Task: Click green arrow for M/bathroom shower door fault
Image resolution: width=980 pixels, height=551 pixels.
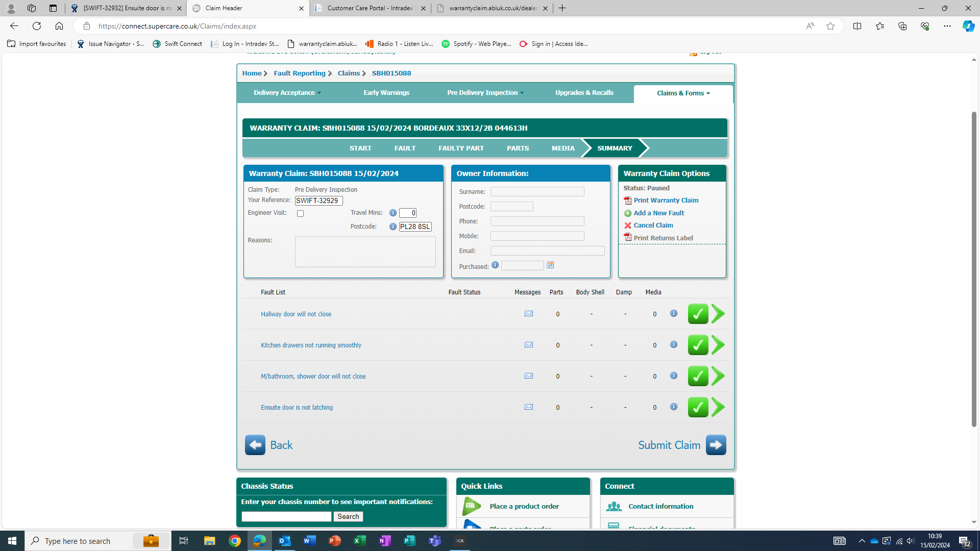Action: (718, 376)
